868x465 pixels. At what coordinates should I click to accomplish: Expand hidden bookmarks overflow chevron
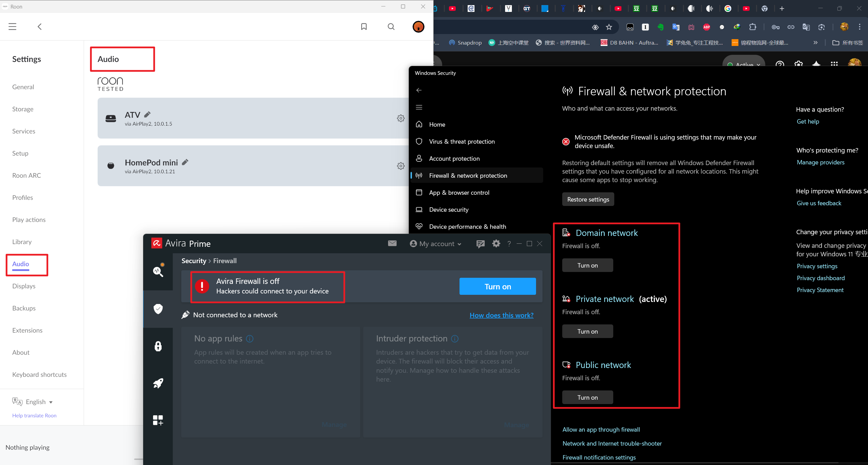(815, 43)
